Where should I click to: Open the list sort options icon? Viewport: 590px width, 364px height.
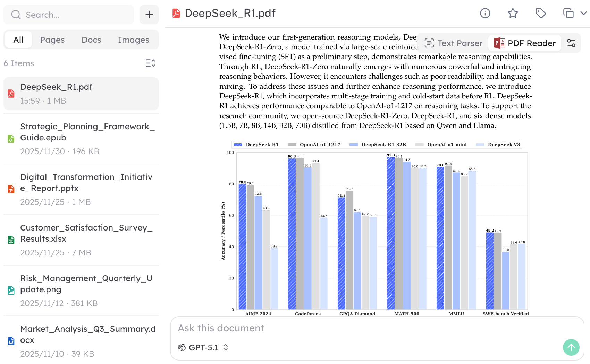(150, 63)
